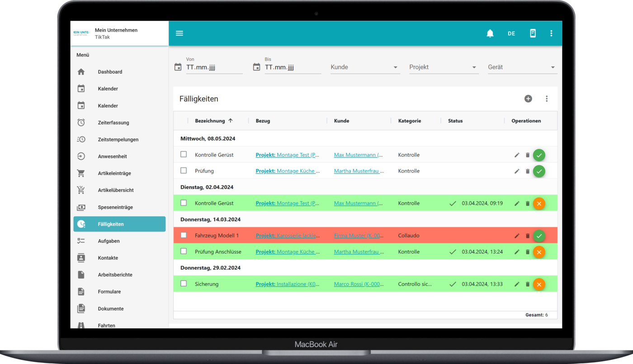The image size is (633, 364).
Task: Open the Fälligkeiten panel three-dot menu
Action: [547, 99]
